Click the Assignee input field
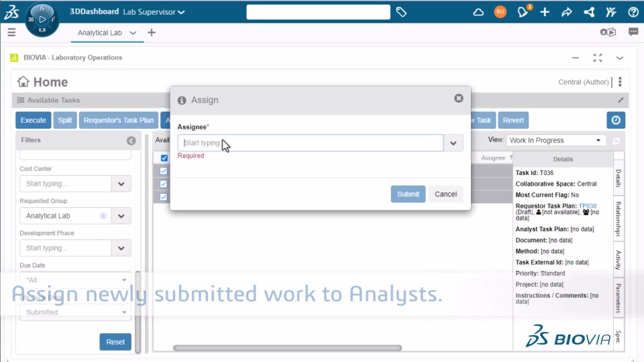 (311, 143)
